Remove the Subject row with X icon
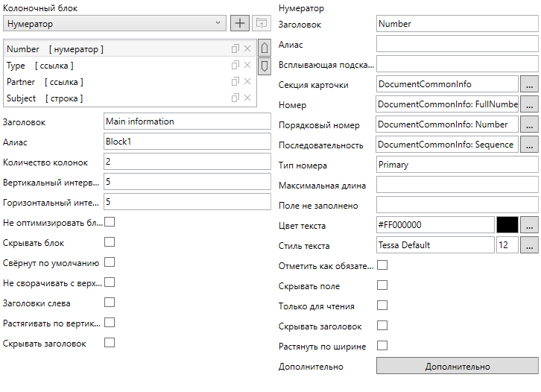The height and width of the screenshot is (392, 541). (247, 98)
